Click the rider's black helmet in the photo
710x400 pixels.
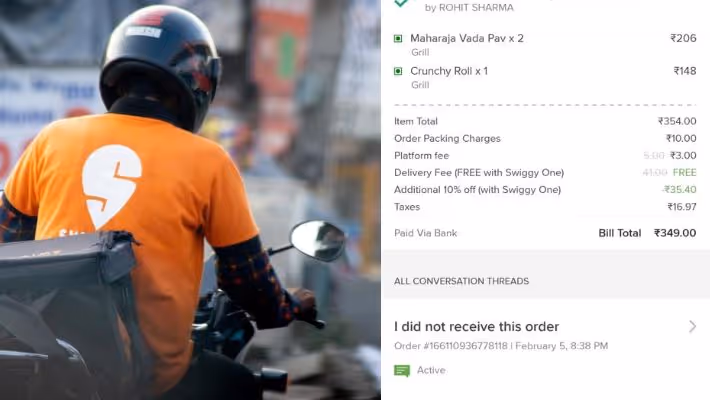[160, 66]
